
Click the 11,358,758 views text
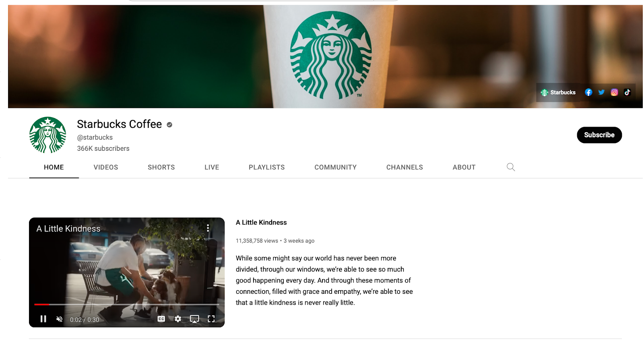coord(257,241)
